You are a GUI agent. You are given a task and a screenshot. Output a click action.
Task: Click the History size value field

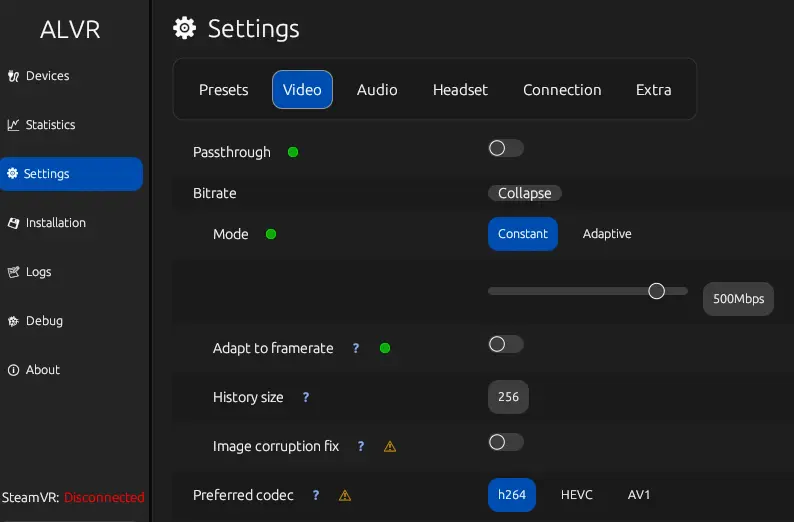[508, 397]
